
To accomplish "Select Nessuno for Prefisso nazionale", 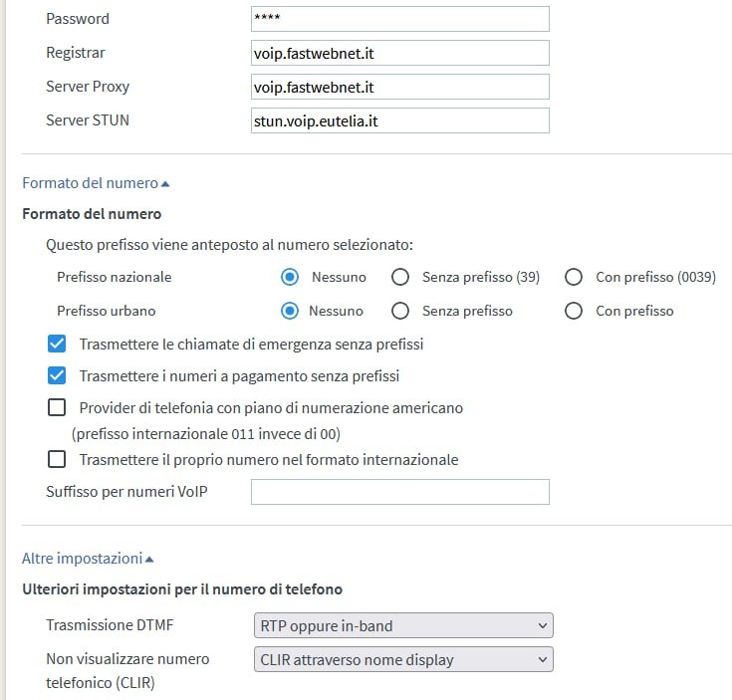I will pos(291,277).
